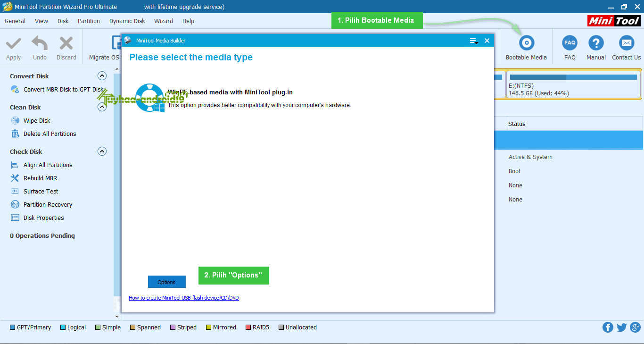Screen dimensions: 644x344
Task: Select Convert MBR Disk to GPT Disk
Action: tap(57, 89)
